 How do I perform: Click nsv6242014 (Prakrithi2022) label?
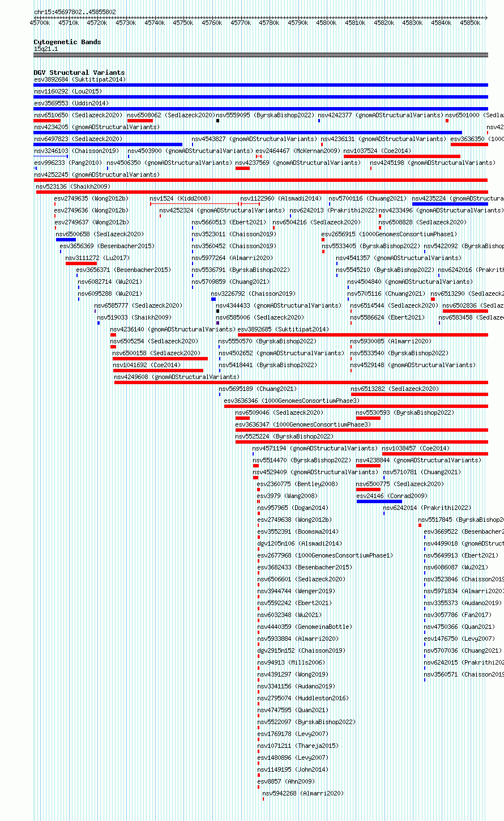[x=427, y=508]
